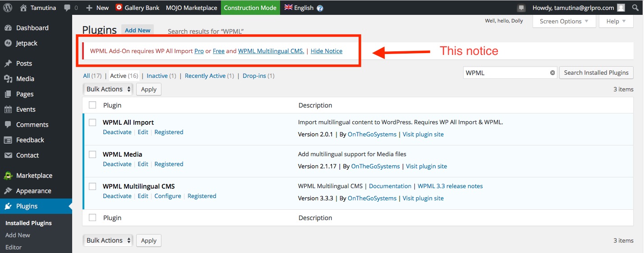Expand Screen Options panel
The width and height of the screenshot is (644, 253).
(x=564, y=21)
